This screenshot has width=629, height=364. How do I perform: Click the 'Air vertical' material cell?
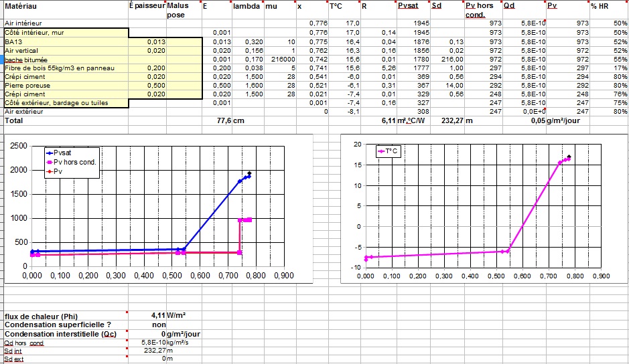click(66, 50)
